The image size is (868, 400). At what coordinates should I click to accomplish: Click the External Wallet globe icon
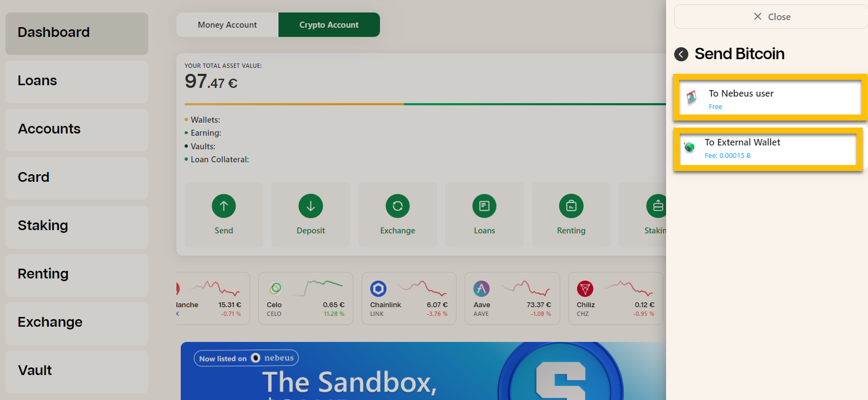pos(689,147)
